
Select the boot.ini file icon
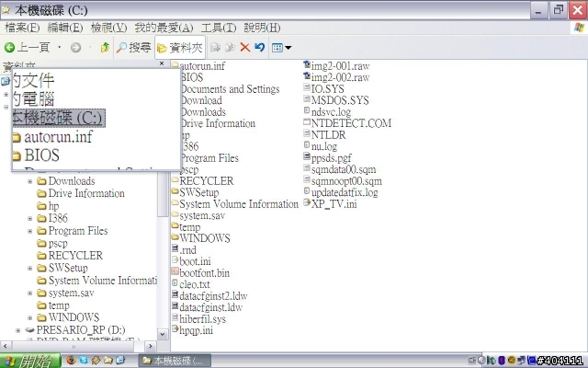pos(175,259)
